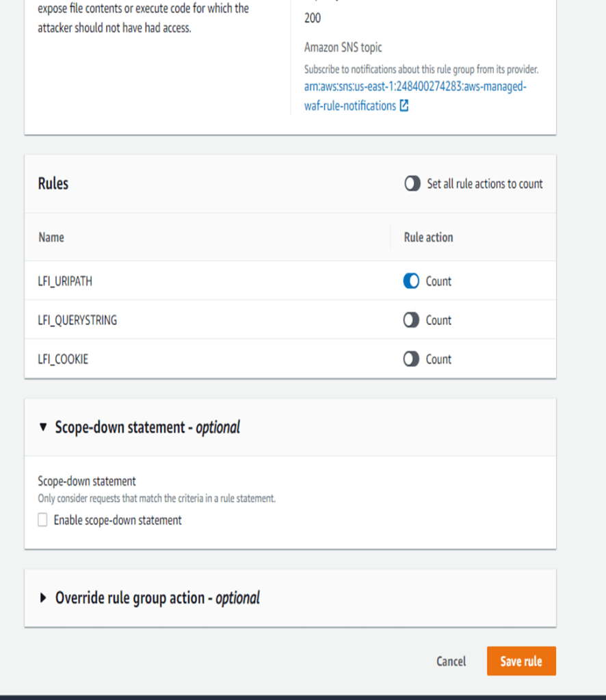Open the external link icon beside the SNS ARN

coord(404,106)
